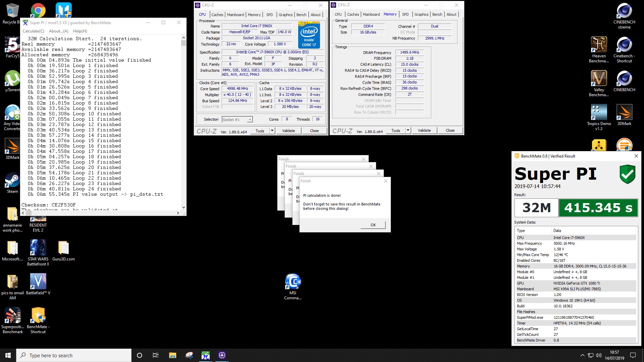The width and height of the screenshot is (644, 362).
Task: Open Google Chrome desktop icon
Action: coord(38,10)
